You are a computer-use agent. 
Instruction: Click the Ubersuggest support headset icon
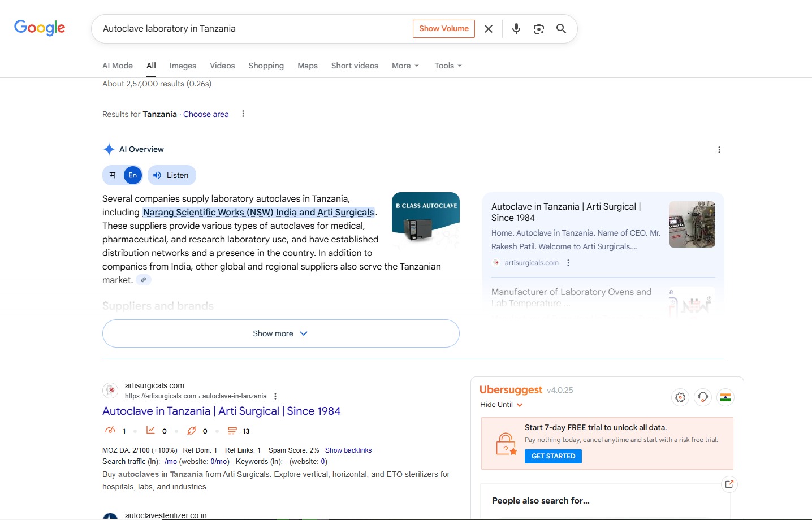703,397
